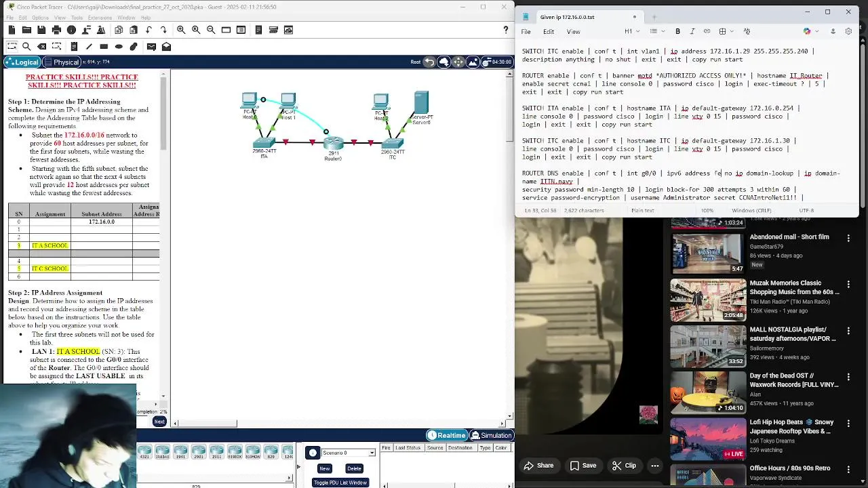Print the network topology
The image size is (868, 488).
(x=56, y=30)
